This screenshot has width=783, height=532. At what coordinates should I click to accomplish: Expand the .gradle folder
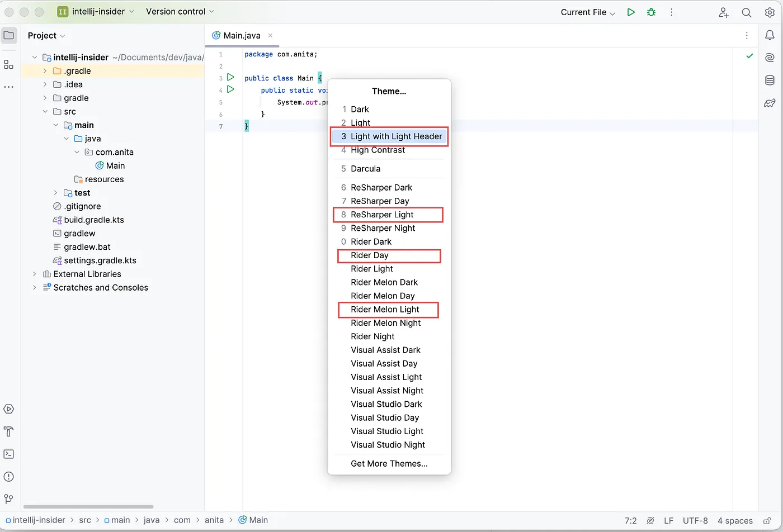click(45, 71)
